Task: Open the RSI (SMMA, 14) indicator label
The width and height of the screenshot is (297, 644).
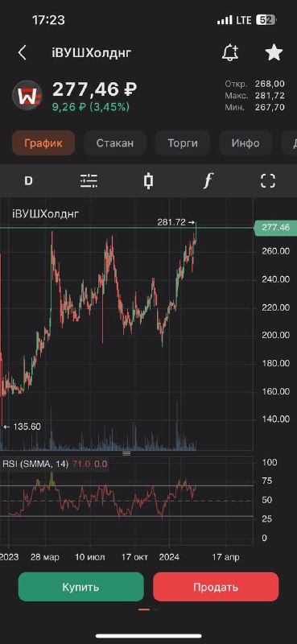Action: coord(35,464)
